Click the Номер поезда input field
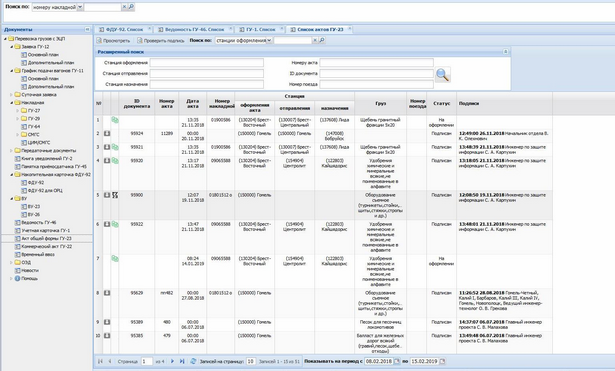This screenshot has height=371, width=615. click(377, 84)
